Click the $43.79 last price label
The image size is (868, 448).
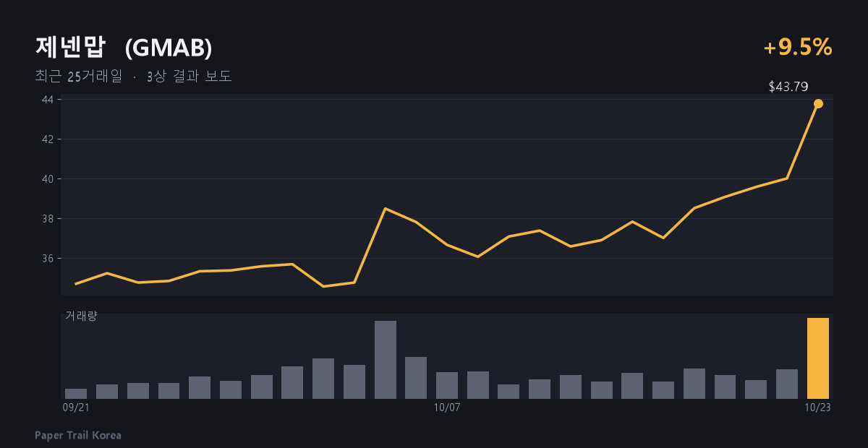coord(788,87)
